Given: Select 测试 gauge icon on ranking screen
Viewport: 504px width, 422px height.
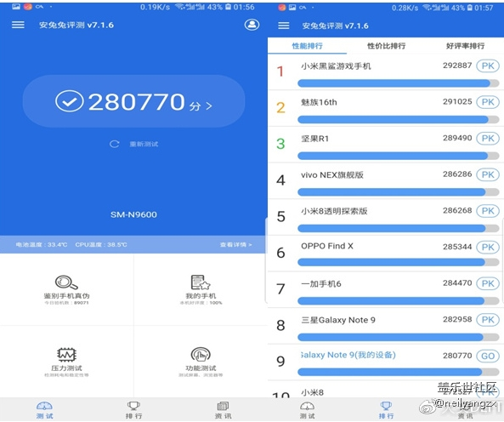Looking at the screenshot, I should pos(307,406).
